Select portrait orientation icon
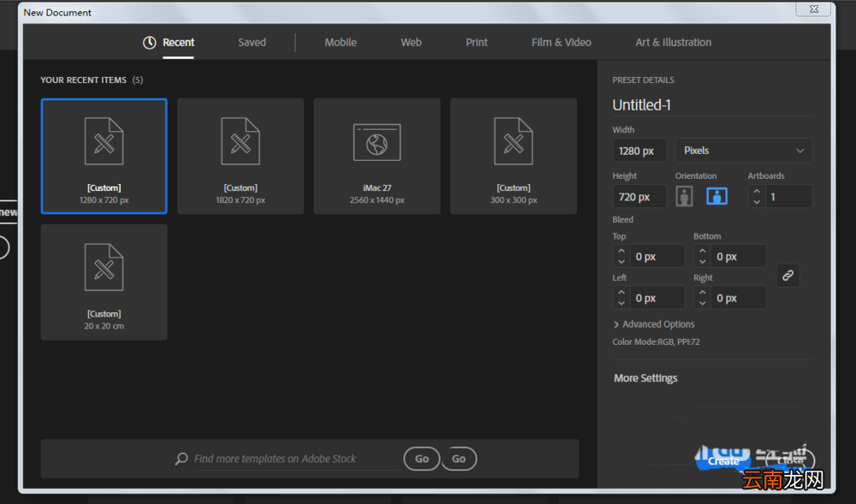Viewport: 856px width, 504px height. 684,196
